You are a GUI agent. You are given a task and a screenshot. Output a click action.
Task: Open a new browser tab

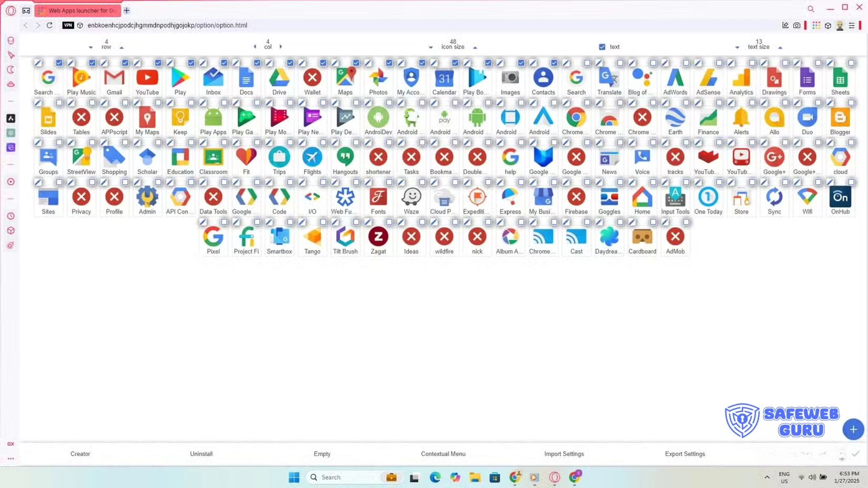click(x=127, y=11)
